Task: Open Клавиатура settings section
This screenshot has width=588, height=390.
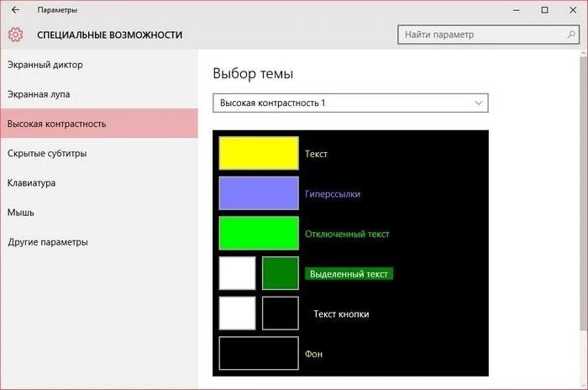Action: [x=98, y=182]
